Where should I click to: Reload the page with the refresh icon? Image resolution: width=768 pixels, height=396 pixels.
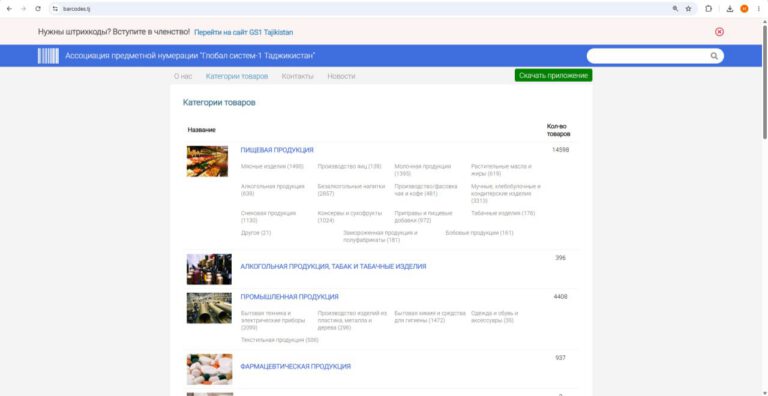click(38, 9)
